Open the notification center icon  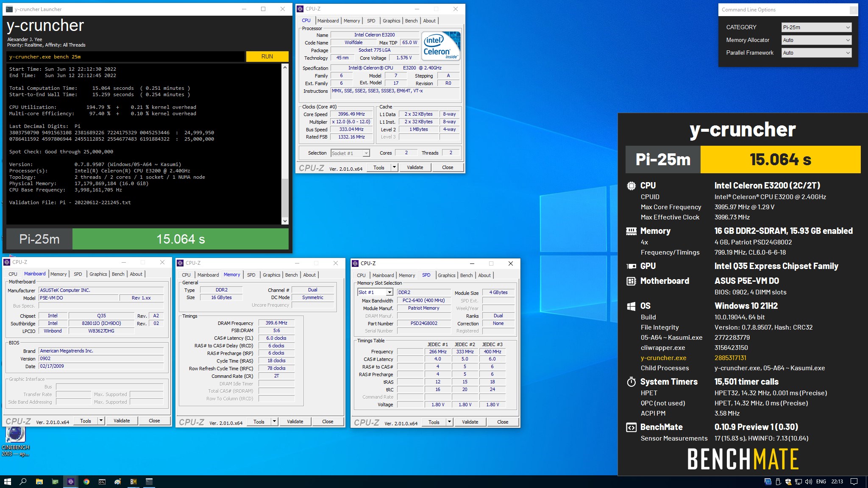(x=854, y=482)
